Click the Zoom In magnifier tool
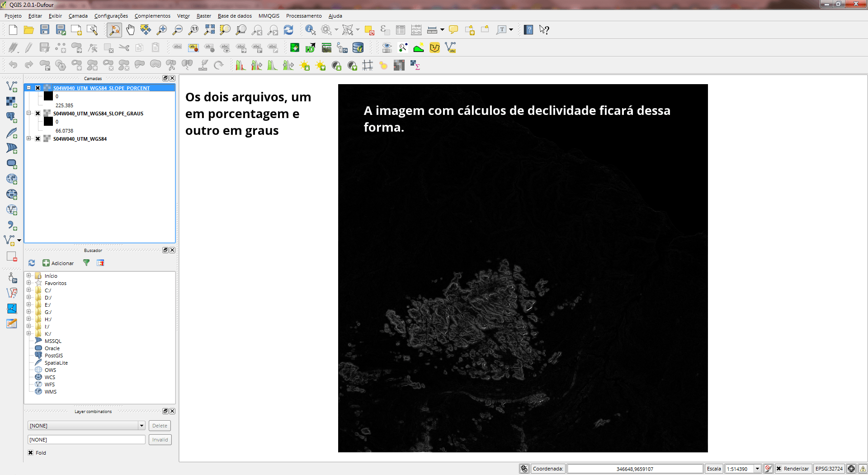This screenshot has height=475, width=868. coord(161,30)
